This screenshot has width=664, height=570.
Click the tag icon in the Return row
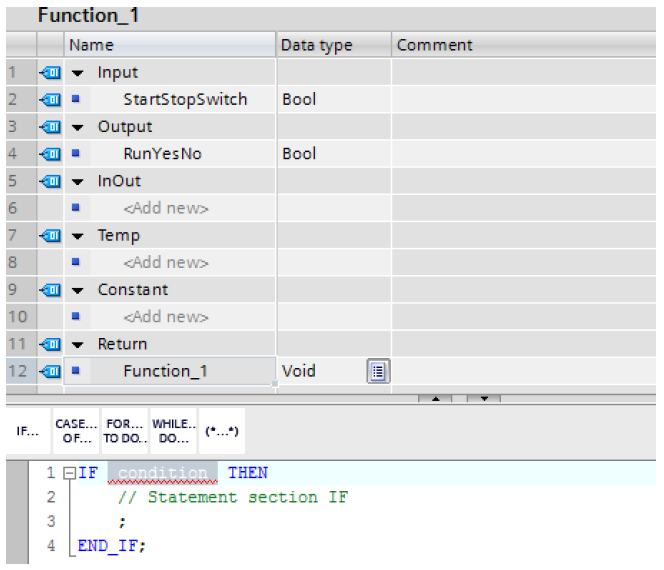pyautogui.click(x=50, y=344)
